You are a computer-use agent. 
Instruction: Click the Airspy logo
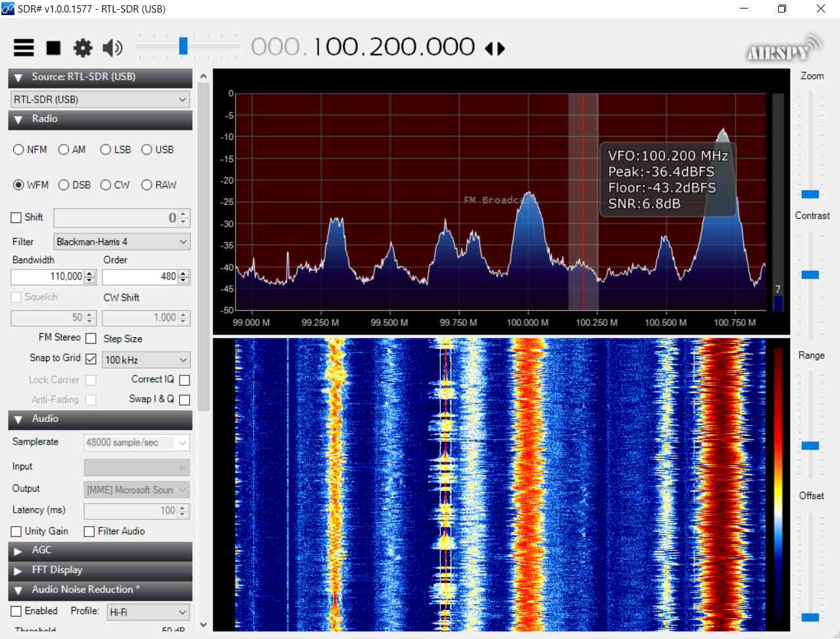[x=783, y=49]
